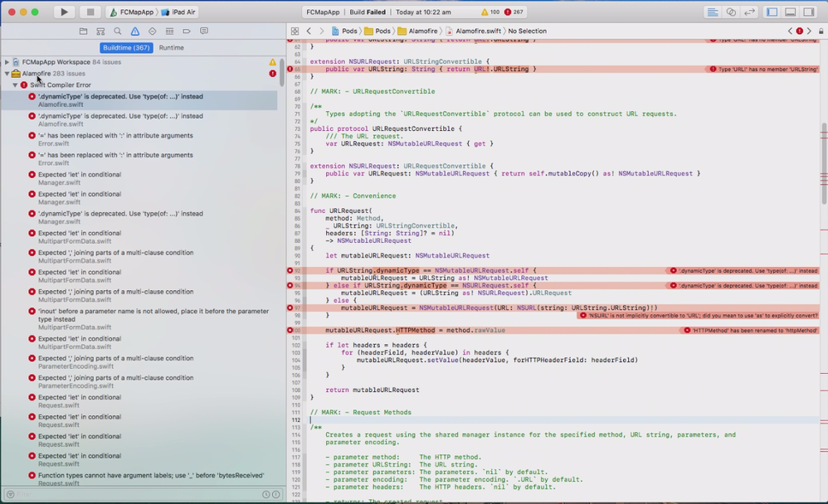Click the iPad Air device destination
The image size is (828, 504).
point(183,12)
